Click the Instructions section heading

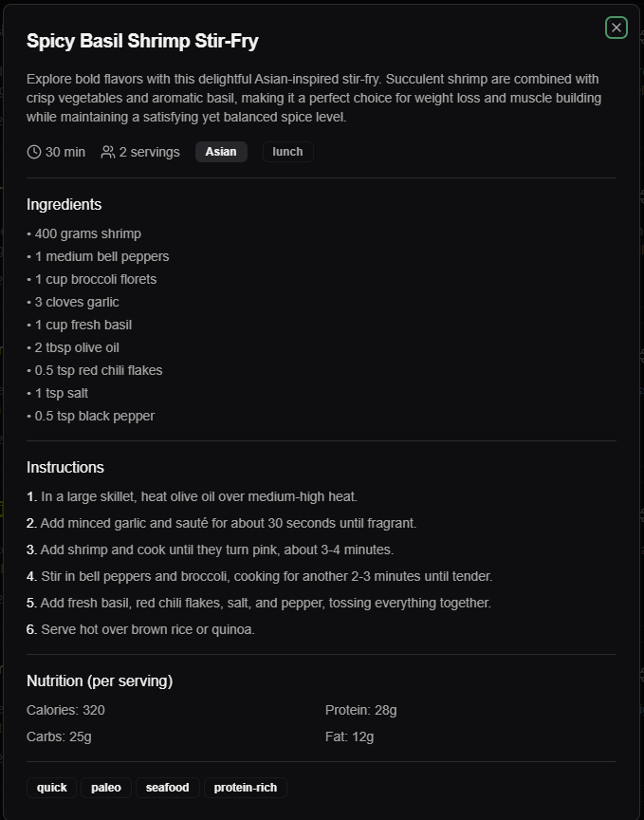pyautogui.click(x=65, y=467)
